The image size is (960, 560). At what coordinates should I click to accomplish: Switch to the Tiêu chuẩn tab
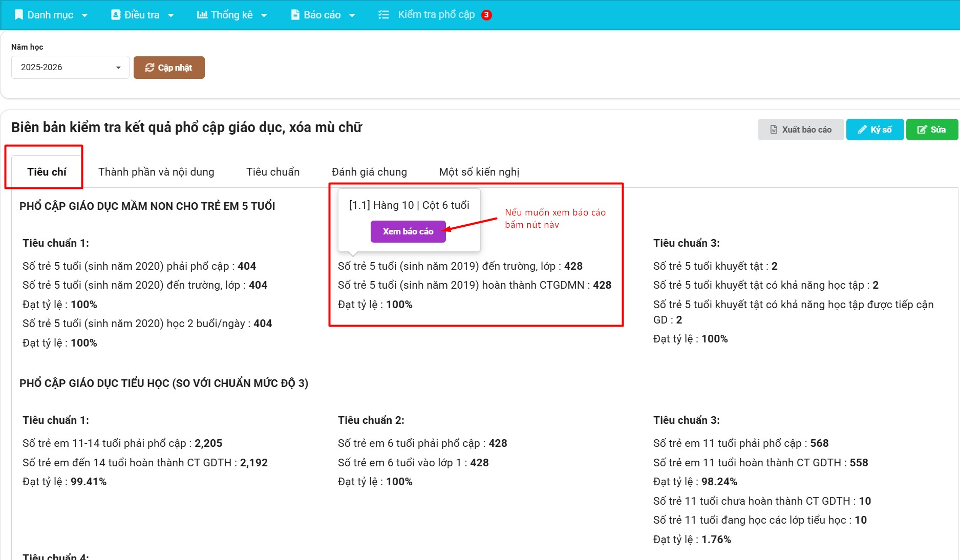273,172
